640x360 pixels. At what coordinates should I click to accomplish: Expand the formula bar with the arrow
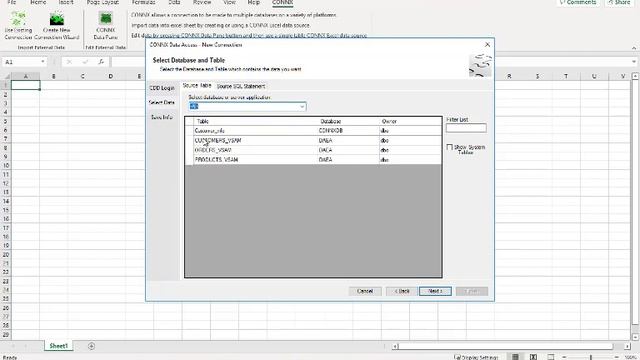tap(634, 62)
